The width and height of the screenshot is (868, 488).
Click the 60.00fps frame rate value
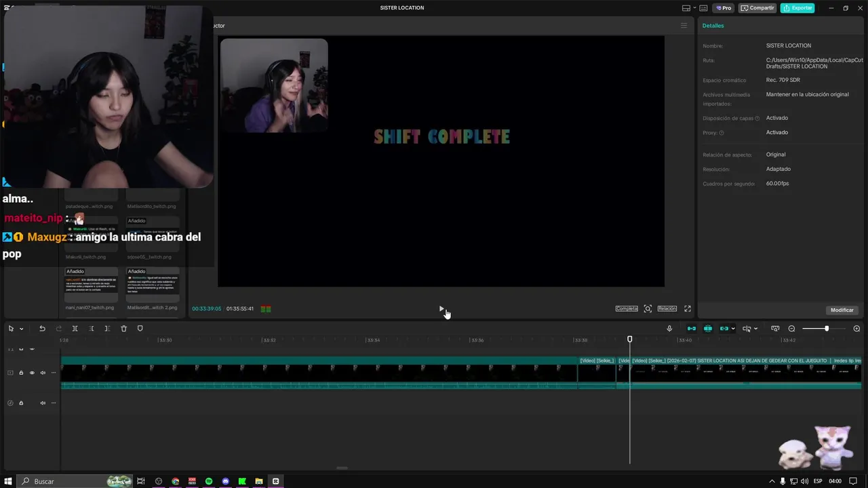tap(777, 184)
